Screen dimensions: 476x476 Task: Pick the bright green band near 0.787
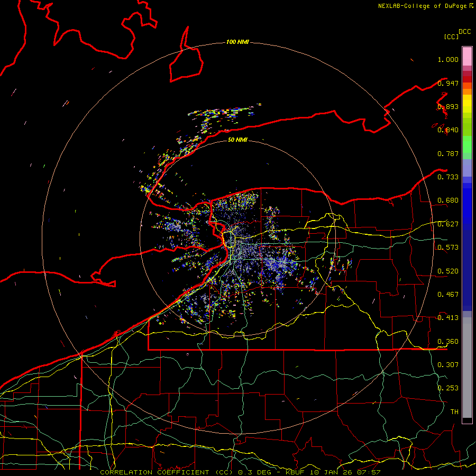pos(467,144)
